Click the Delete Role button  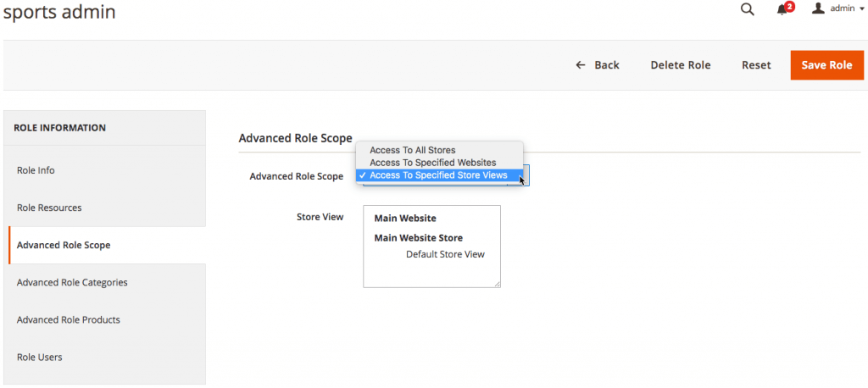click(x=680, y=65)
